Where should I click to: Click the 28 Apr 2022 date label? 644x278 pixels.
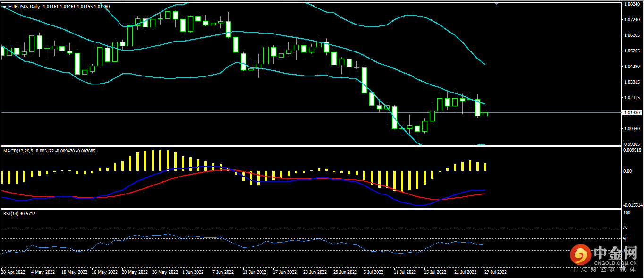coord(13,272)
